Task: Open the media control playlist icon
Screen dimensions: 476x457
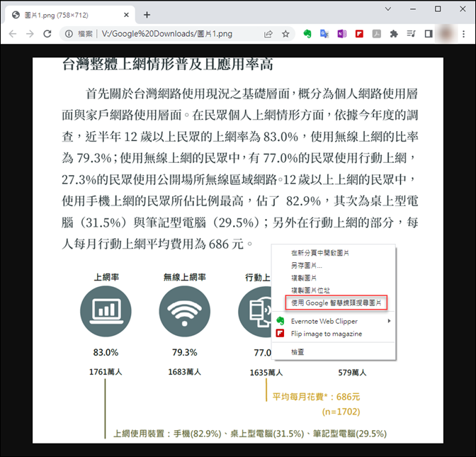Action: [411, 34]
